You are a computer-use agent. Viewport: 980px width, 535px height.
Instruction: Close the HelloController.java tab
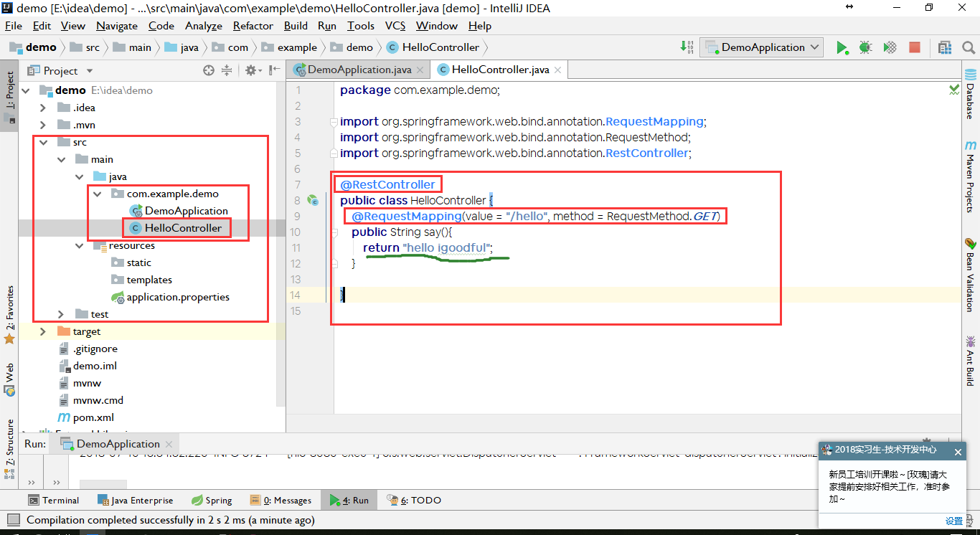click(x=558, y=70)
